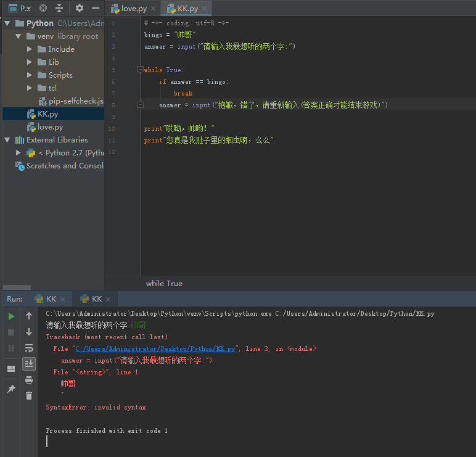476x457 pixels.
Task: Click the fold end marker at line 8
Action: (x=140, y=105)
